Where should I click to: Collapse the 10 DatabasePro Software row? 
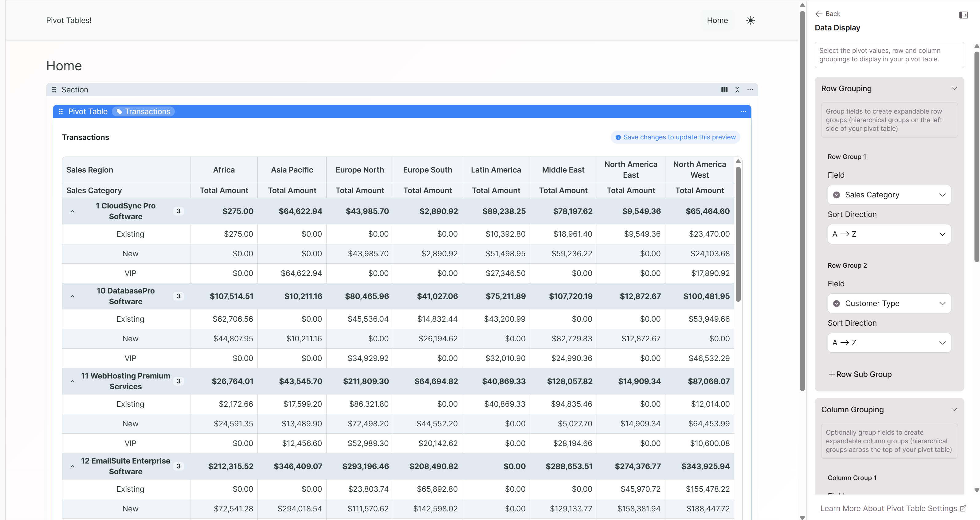pos(72,297)
